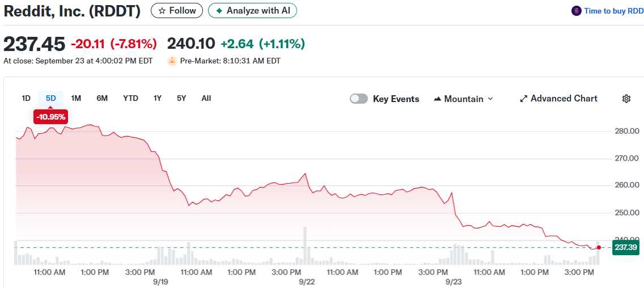
Task: Click the red last-price dot on chart
Action: coord(599,247)
